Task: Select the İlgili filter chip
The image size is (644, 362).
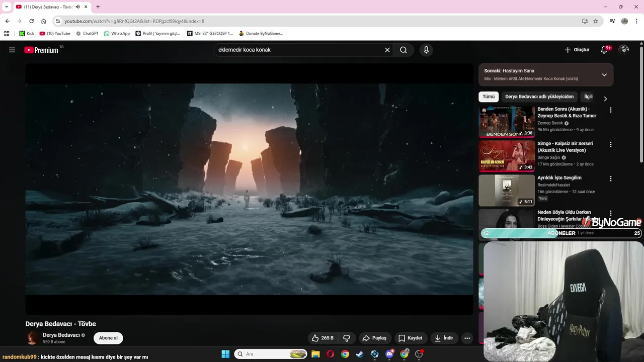Action: pos(588,97)
